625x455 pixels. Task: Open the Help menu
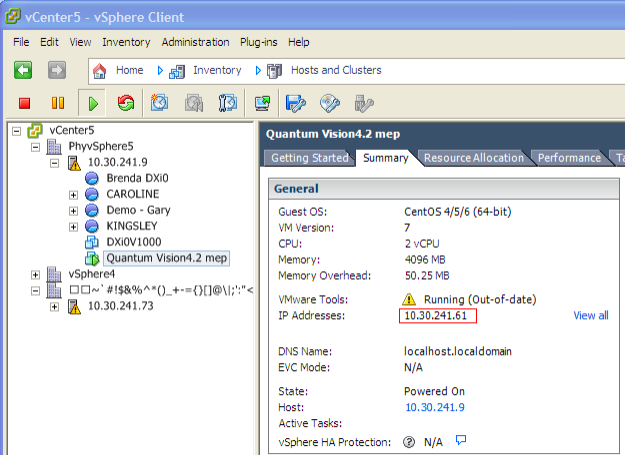coord(299,42)
